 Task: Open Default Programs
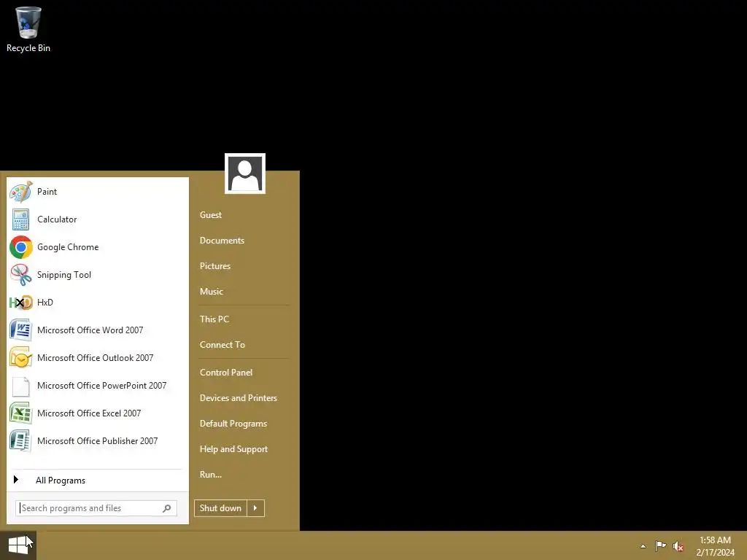233,424
